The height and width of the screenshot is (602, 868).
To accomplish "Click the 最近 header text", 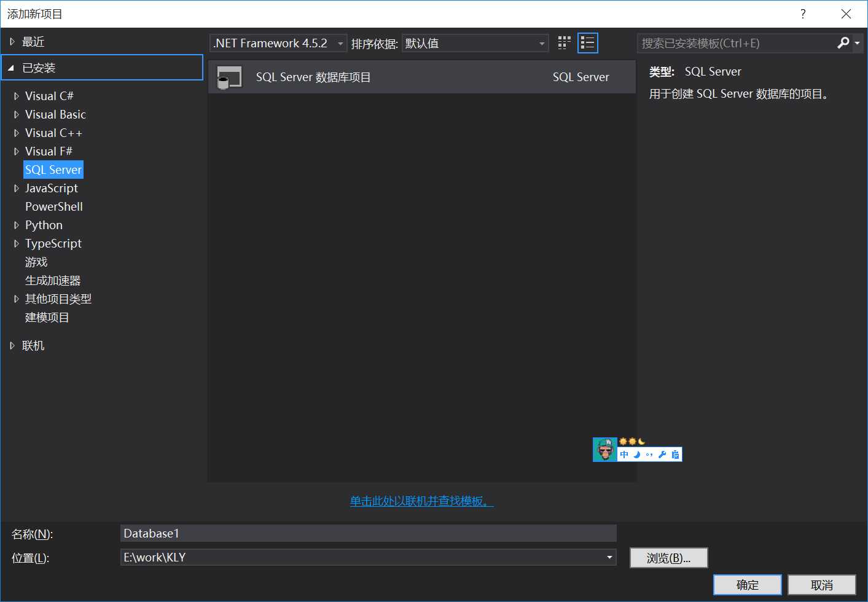I will point(33,42).
